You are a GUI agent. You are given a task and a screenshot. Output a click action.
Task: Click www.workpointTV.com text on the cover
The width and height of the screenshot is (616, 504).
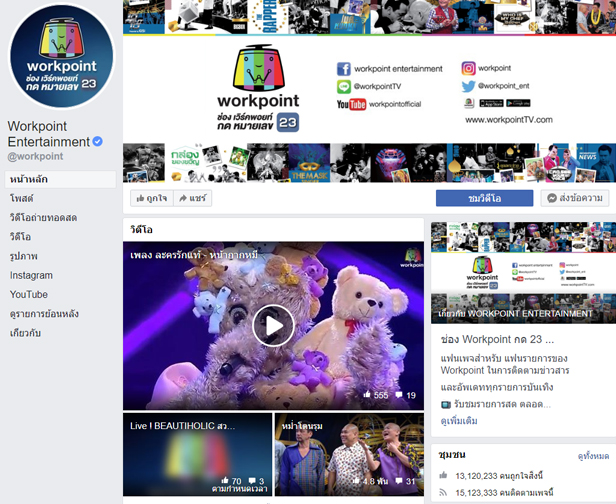click(509, 120)
